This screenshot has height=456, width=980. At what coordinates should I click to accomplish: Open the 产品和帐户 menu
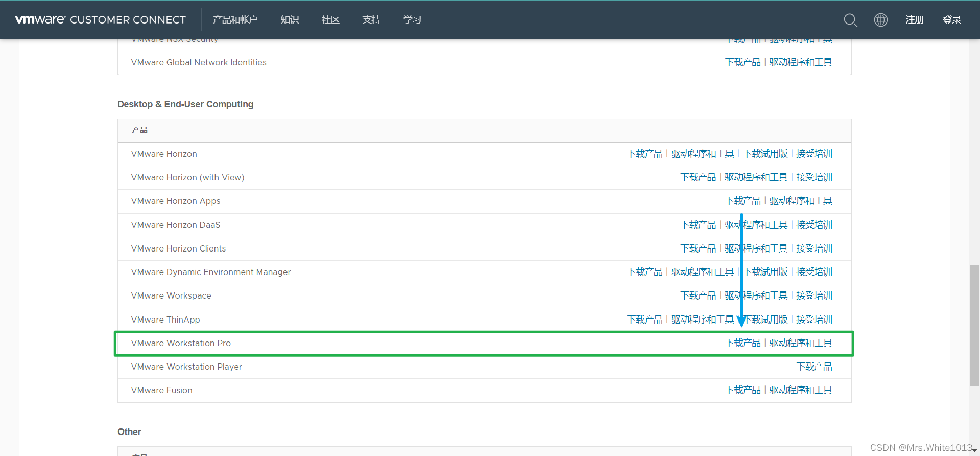[x=235, y=20]
